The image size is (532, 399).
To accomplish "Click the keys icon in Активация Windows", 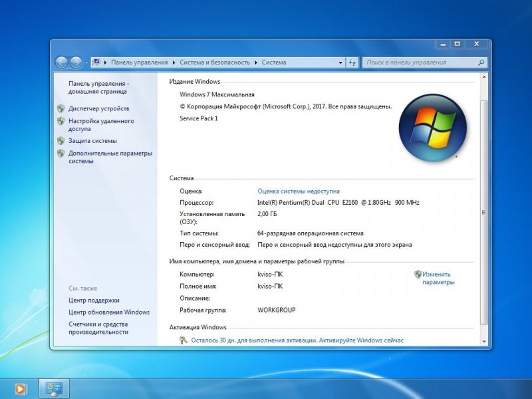I will (184, 340).
